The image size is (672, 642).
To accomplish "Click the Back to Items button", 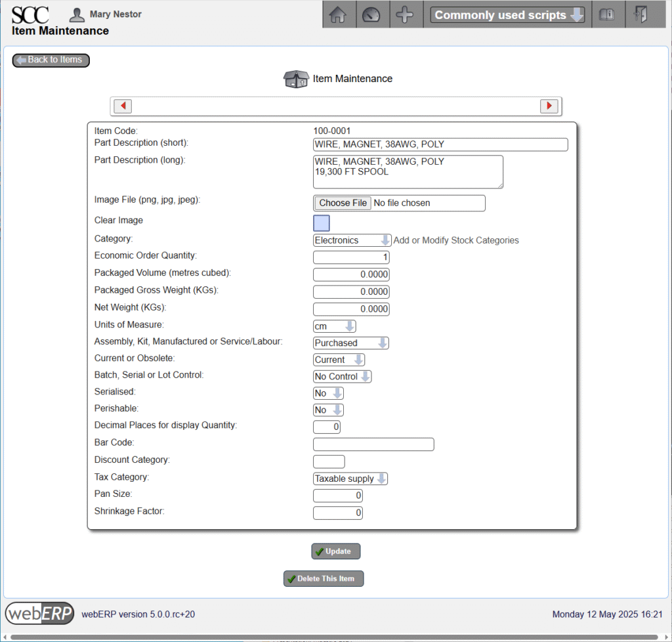I will click(51, 60).
